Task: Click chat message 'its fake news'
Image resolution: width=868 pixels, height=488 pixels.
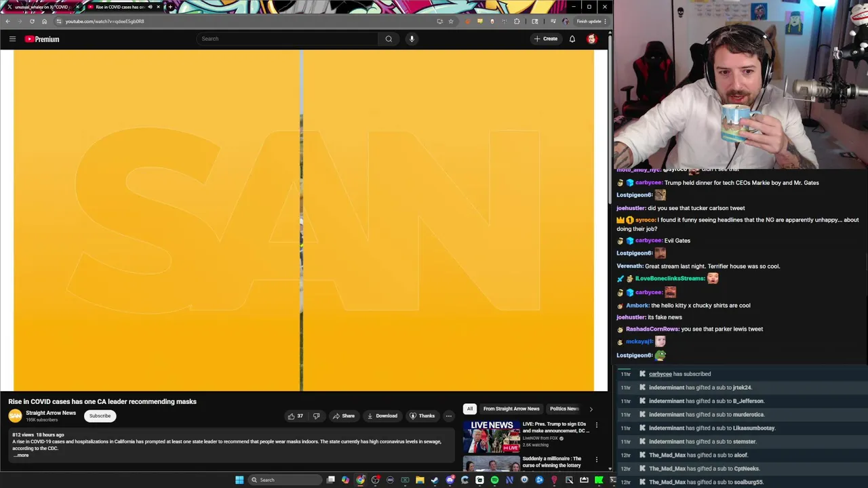Action: 665,317
